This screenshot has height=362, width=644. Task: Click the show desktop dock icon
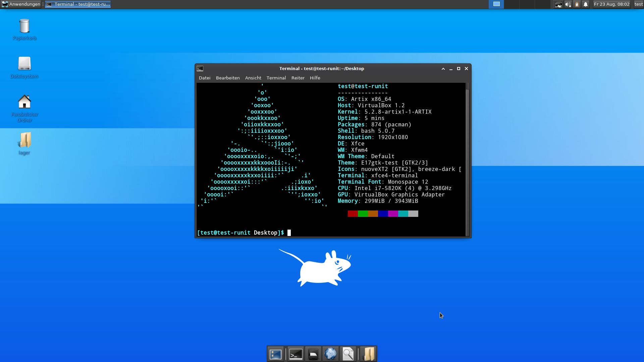(275, 354)
